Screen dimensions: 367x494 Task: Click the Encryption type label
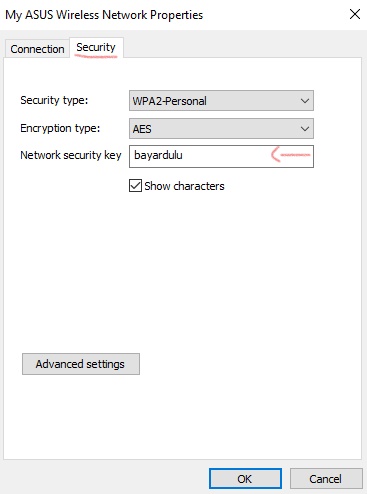point(60,128)
